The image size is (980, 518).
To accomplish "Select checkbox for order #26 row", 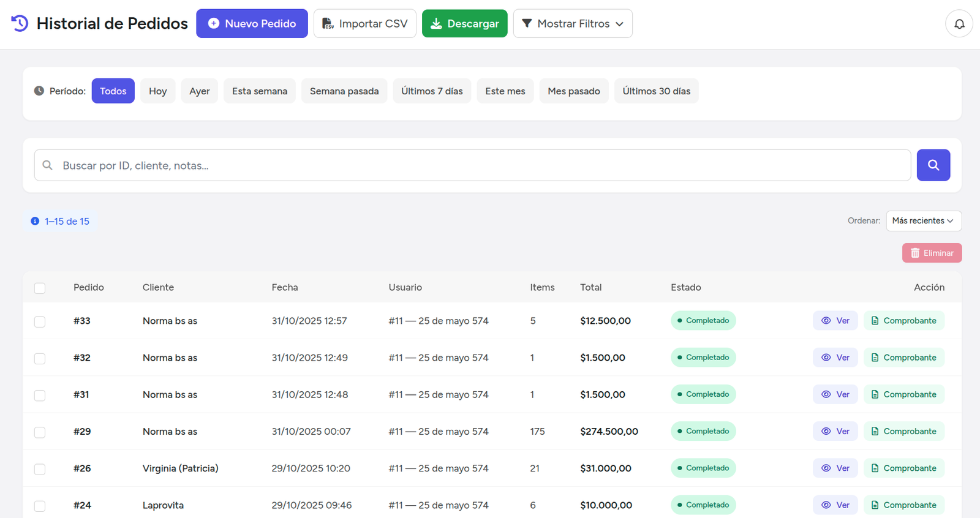I will 40,469.
